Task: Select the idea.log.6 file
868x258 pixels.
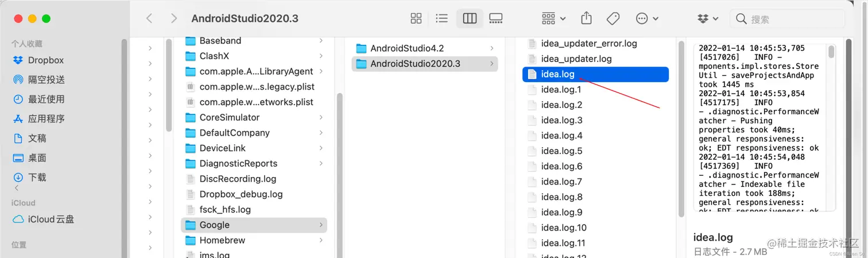Action: pyautogui.click(x=595, y=166)
